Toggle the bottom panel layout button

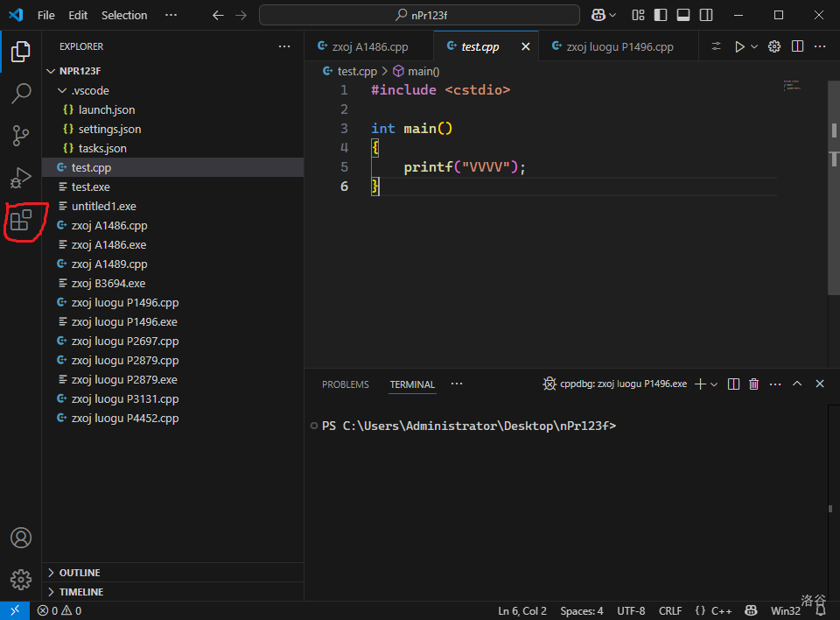682,15
